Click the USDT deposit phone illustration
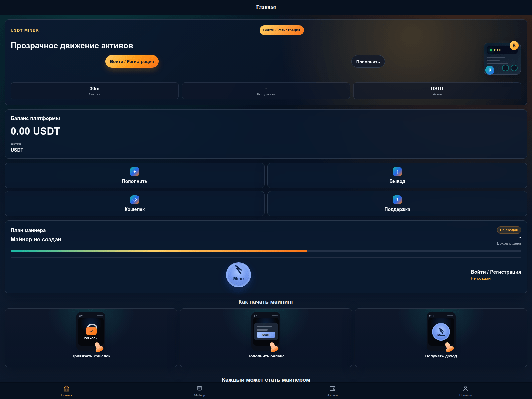Image resolution: width=532 pixels, height=399 pixels. click(266, 332)
